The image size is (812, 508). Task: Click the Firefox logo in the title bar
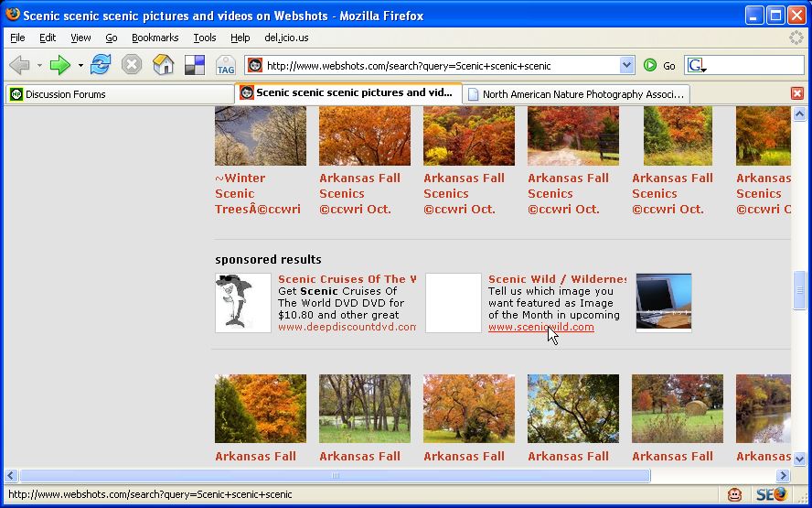tap(13, 15)
